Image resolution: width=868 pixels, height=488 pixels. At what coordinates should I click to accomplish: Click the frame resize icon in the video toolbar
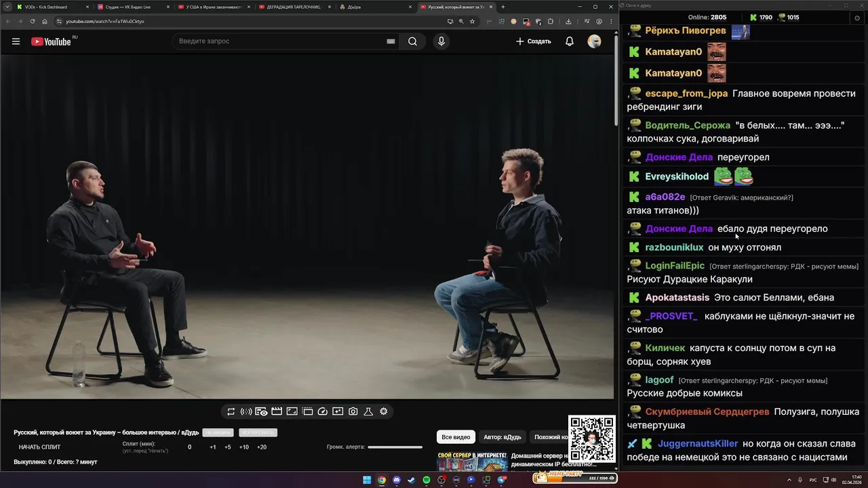pyautogui.click(x=292, y=411)
